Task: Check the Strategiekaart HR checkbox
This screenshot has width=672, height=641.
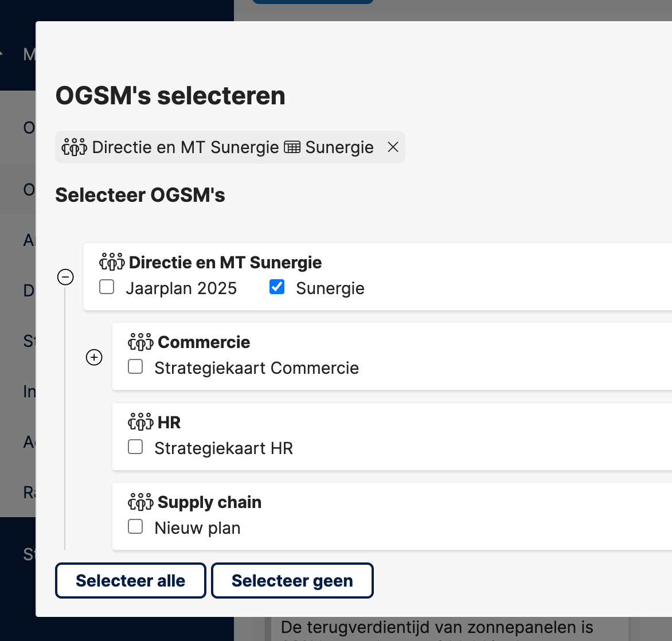Action: click(135, 447)
